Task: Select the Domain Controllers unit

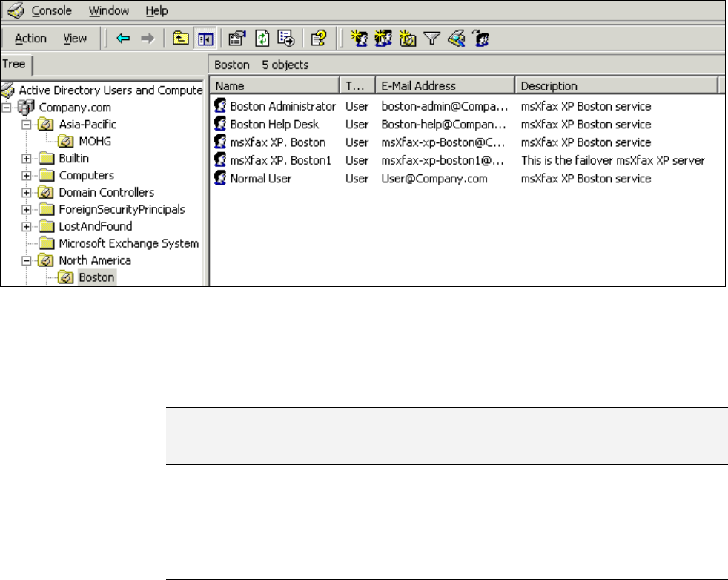Action: click(106, 192)
